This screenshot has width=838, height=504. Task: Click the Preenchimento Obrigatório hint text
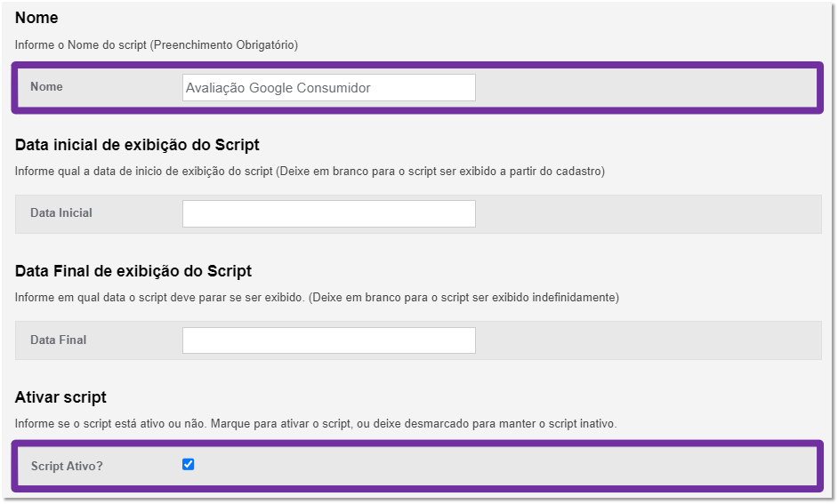point(224,44)
